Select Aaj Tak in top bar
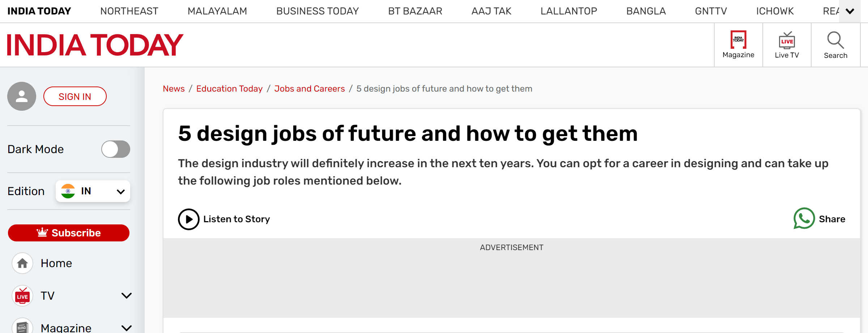The image size is (868, 333). (491, 11)
